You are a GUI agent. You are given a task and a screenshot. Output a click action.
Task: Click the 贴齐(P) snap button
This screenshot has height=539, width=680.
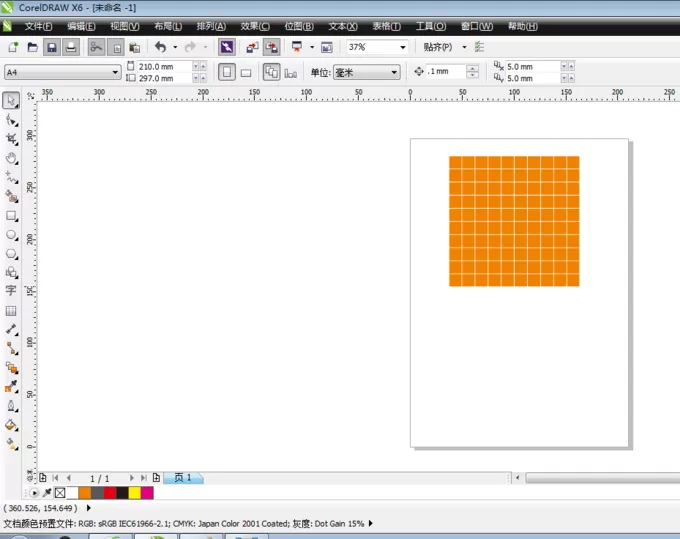[x=438, y=47]
